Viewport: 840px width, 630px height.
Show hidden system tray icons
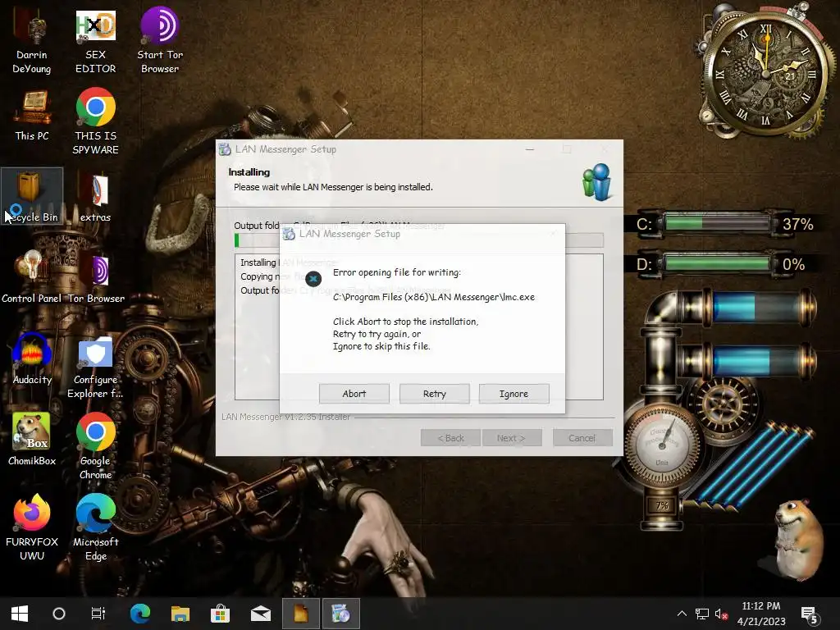[x=682, y=614]
